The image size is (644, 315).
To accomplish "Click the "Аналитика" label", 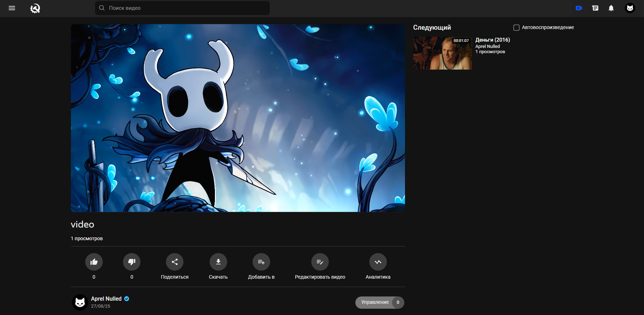I will pyautogui.click(x=378, y=277).
